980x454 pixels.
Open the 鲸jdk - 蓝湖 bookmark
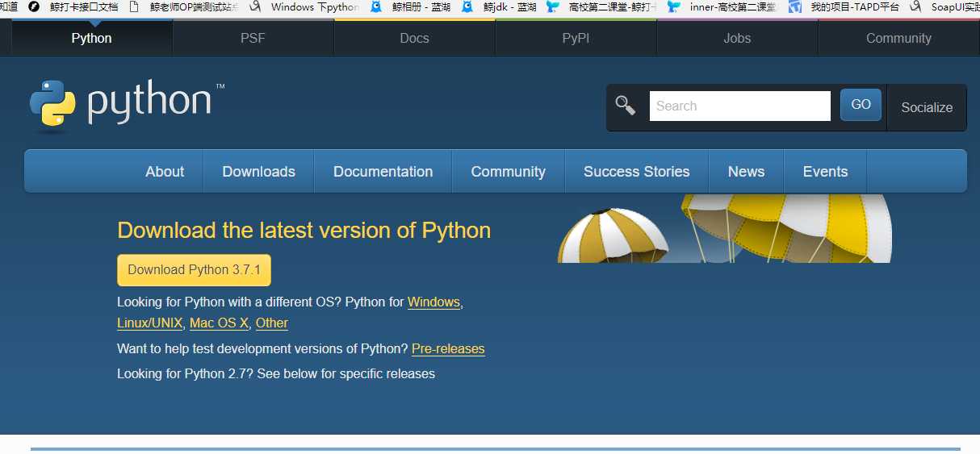point(500,6)
